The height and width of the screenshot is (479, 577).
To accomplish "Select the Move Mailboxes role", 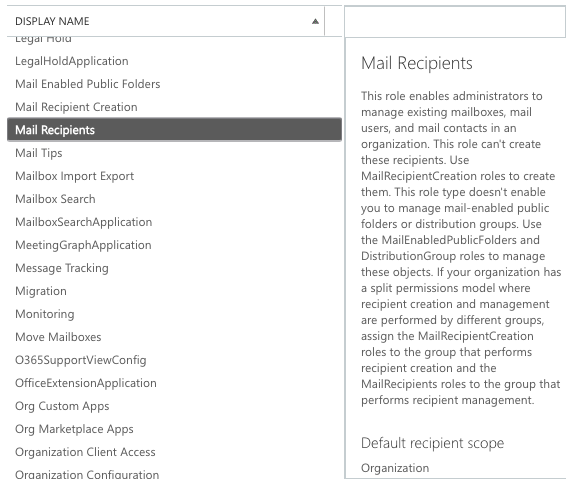I will click(174, 337).
